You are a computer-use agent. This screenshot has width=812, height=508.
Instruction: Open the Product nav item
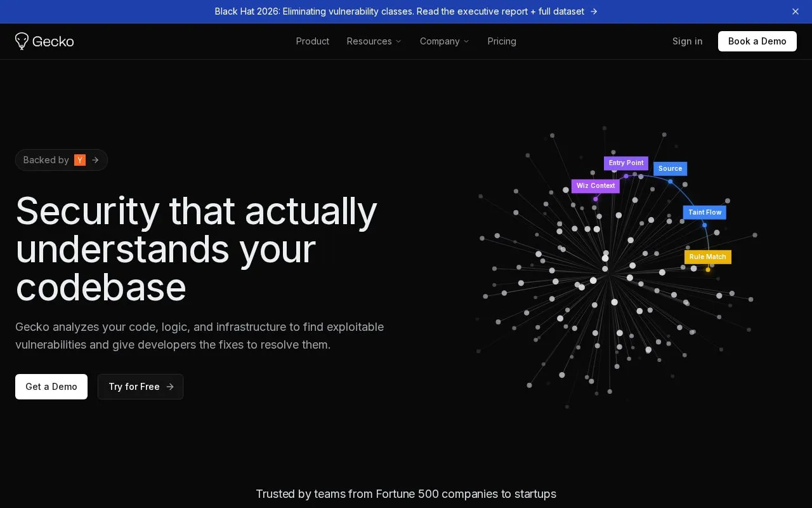(x=313, y=41)
